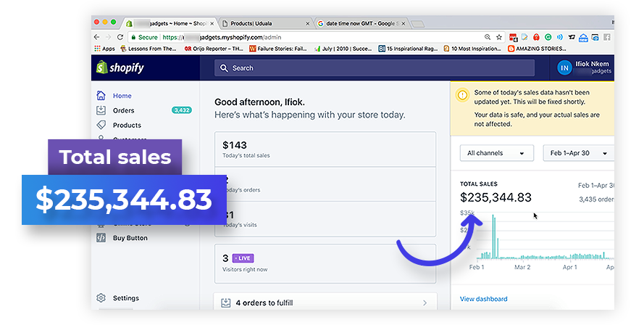
Task: Click the IN account avatar
Action: 564,68
